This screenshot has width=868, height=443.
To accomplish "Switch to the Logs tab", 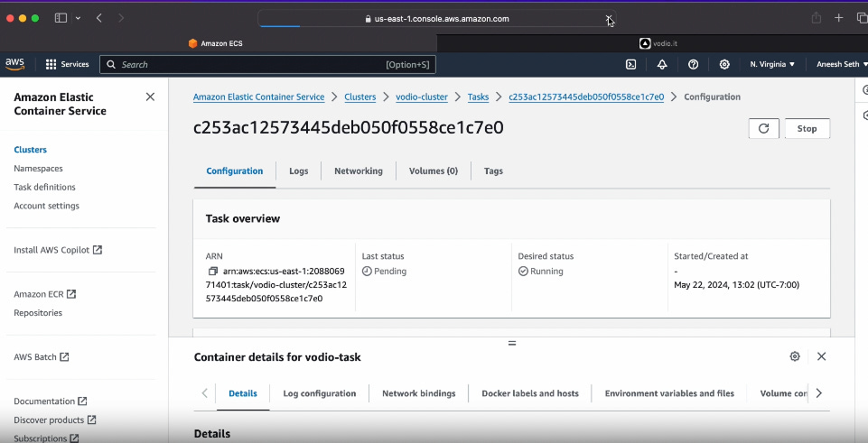I will [x=298, y=171].
